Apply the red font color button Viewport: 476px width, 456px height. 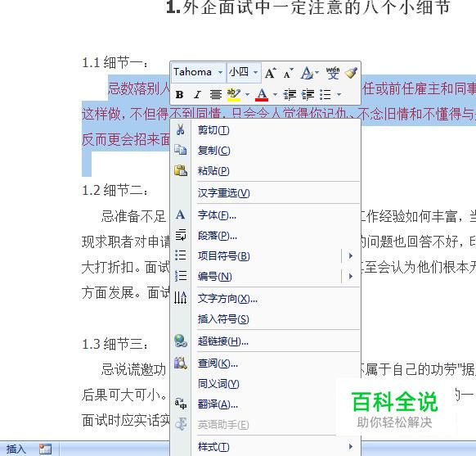[262, 95]
